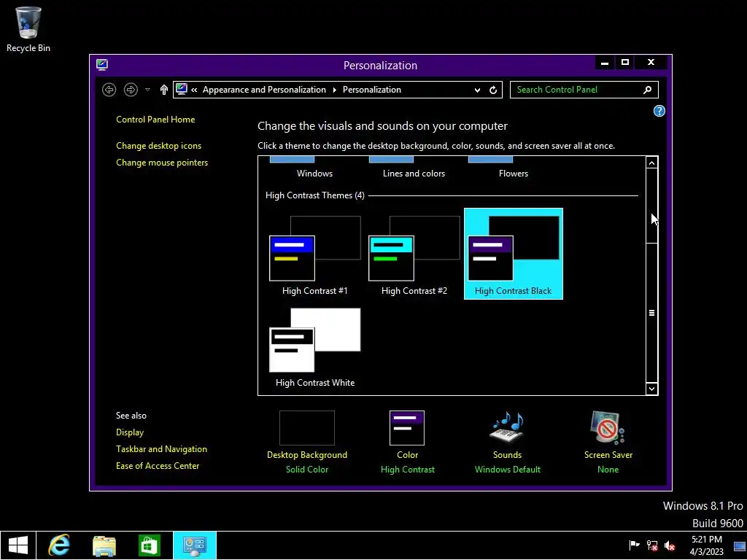Image resolution: width=747 pixels, height=560 pixels.
Task: Click the breadcrumb arrow after Appearance and Personalization
Action: tap(334, 90)
